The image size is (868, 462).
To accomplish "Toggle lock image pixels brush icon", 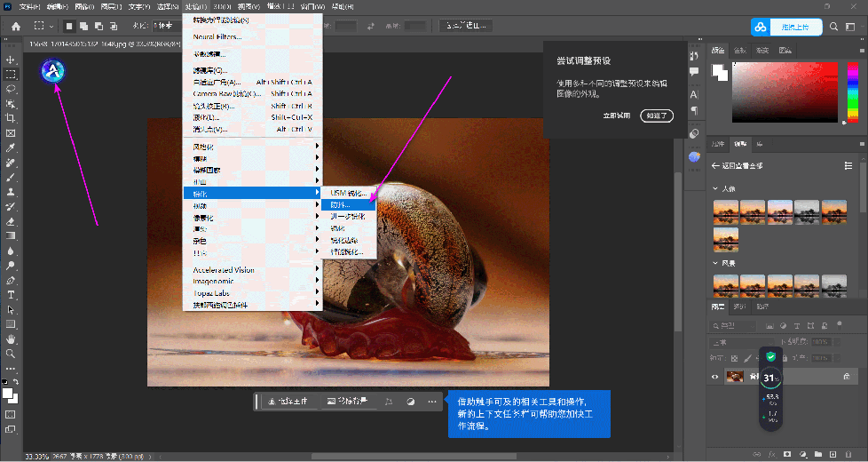I will pos(748,358).
